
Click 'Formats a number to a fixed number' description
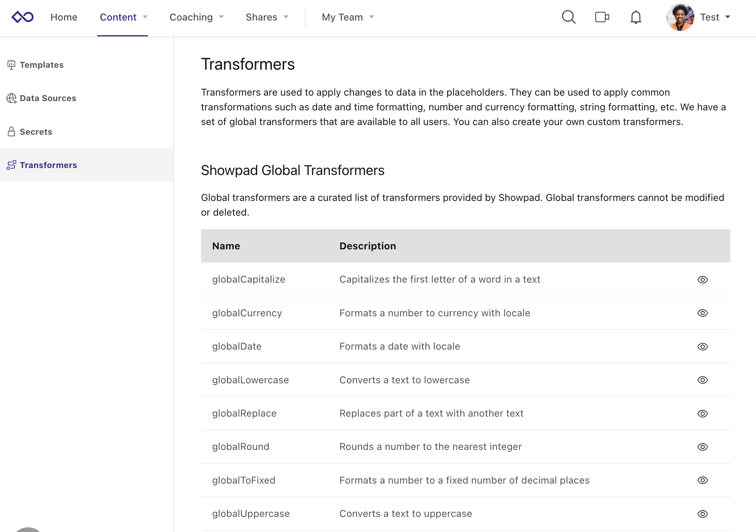(x=464, y=480)
